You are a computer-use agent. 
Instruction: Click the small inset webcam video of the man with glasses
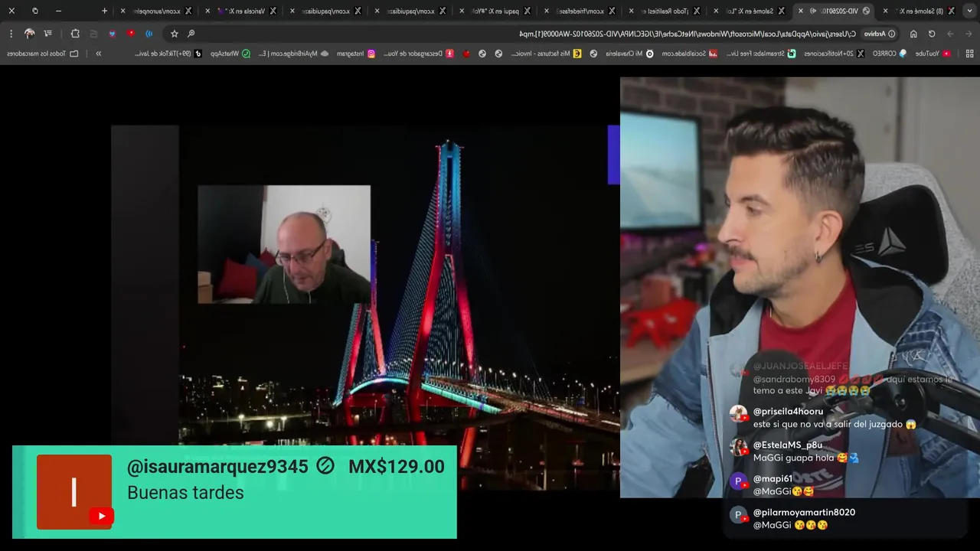(284, 244)
